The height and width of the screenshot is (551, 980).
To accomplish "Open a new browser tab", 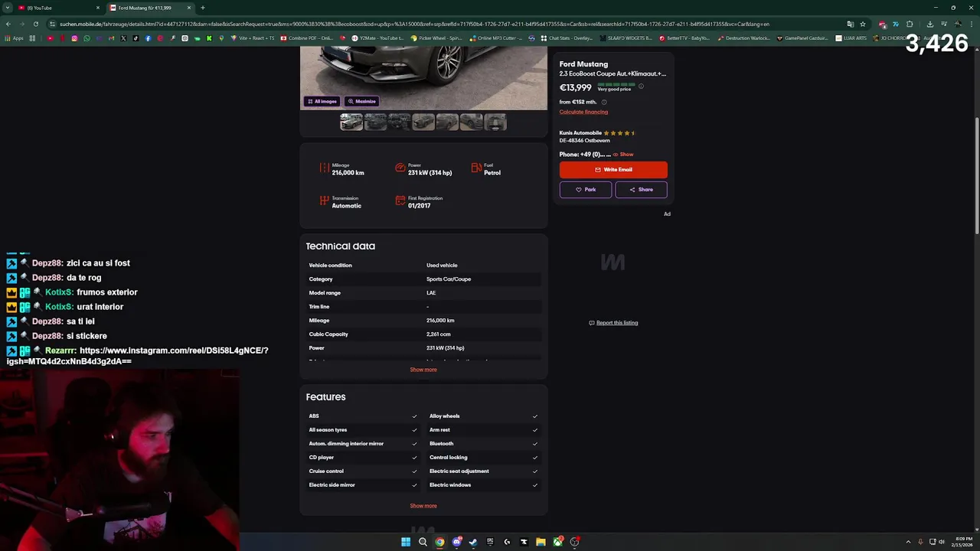I will click(x=203, y=8).
